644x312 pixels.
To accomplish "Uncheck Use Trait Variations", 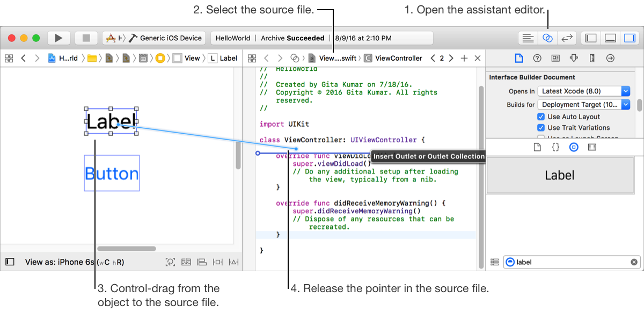I will [541, 128].
